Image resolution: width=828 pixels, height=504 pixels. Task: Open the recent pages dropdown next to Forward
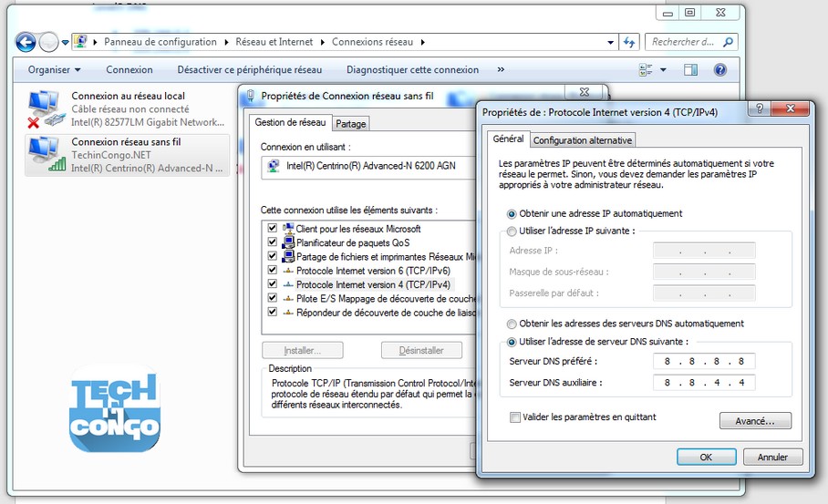pos(65,43)
